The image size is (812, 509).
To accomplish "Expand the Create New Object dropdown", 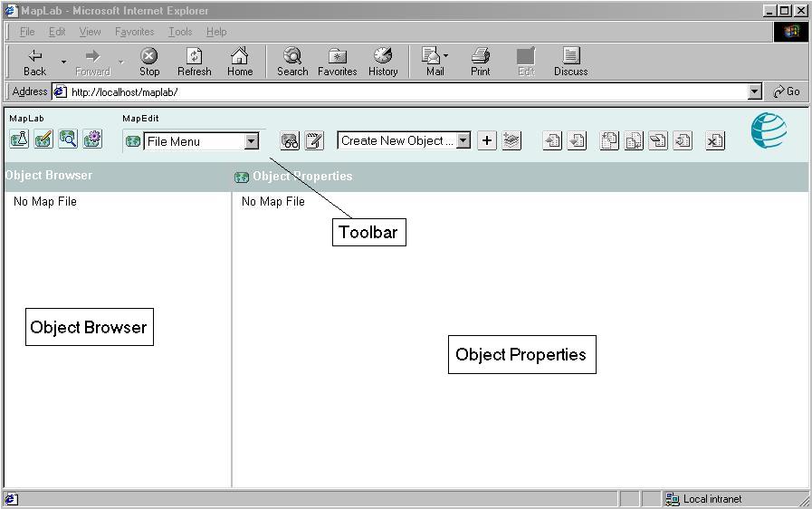I will (x=463, y=140).
